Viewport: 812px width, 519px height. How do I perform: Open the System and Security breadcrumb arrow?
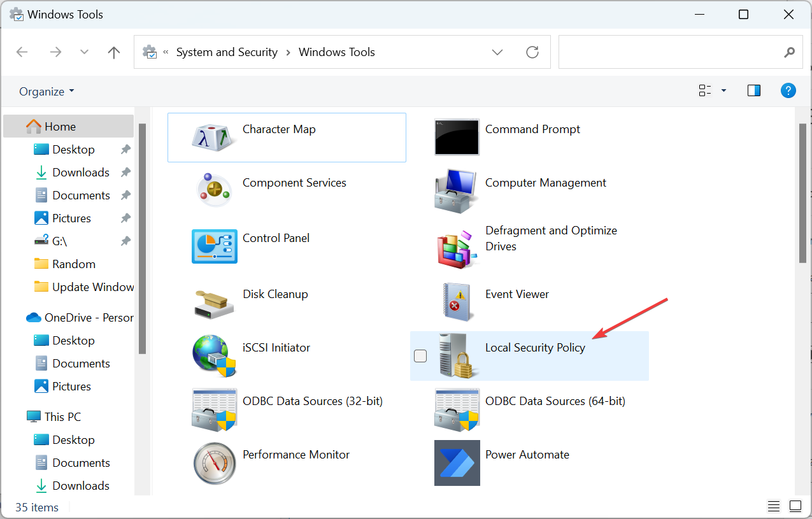click(x=288, y=52)
